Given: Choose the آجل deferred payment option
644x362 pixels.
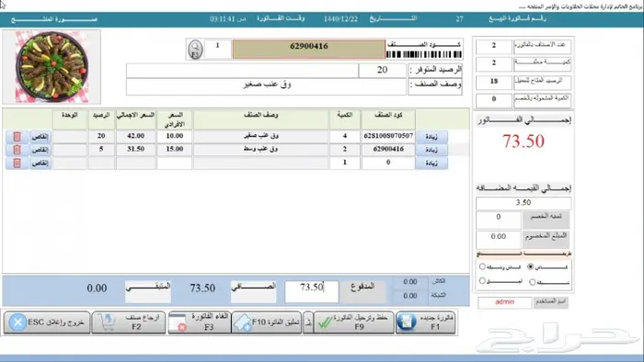Looking at the screenshot, I should coord(483,281).
